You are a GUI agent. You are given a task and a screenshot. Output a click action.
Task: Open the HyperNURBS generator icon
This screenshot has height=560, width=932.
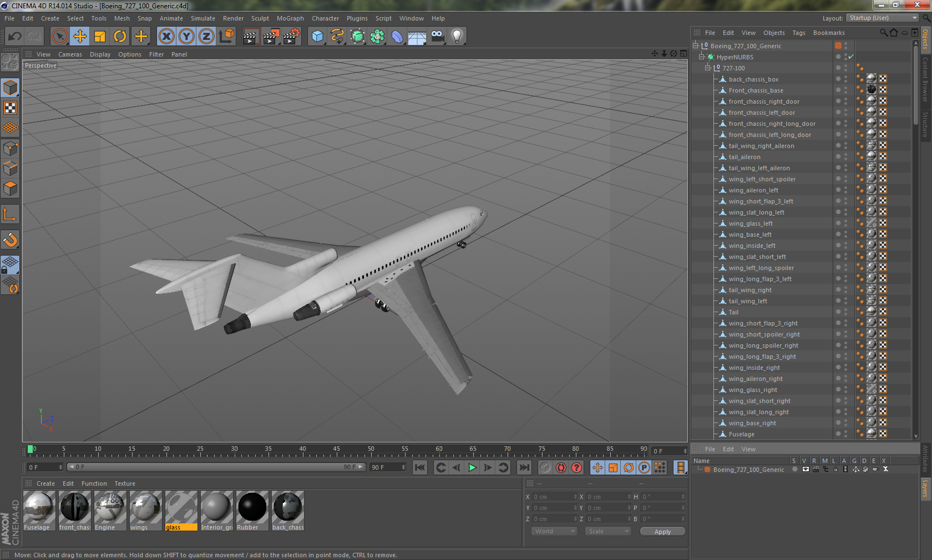tap(357, 37)
